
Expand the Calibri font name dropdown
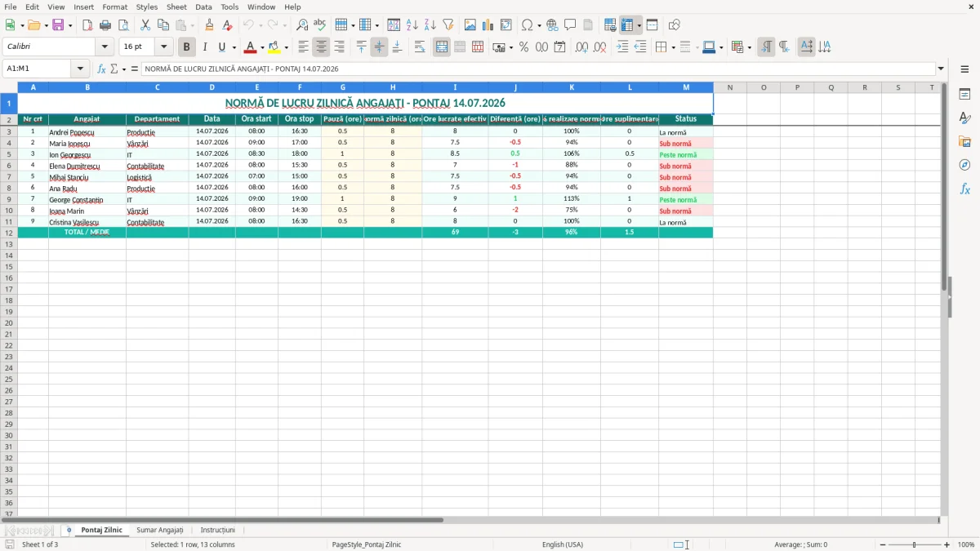coord(105,47)
